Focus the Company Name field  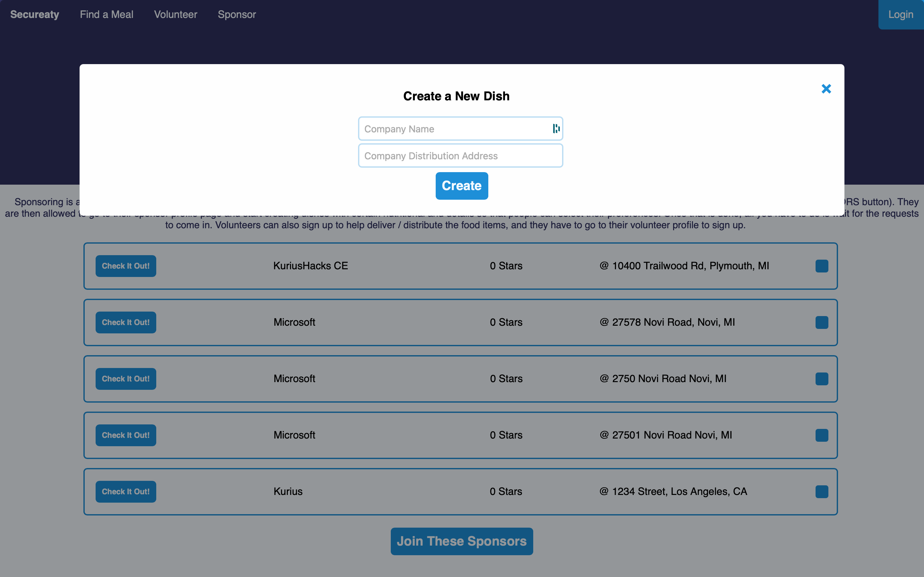click(x=454, y=129)
